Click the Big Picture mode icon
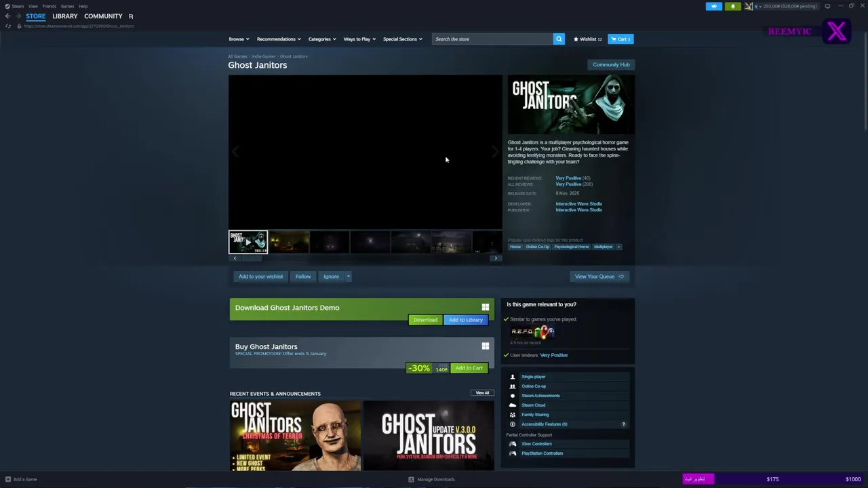The height and width of the screenshot is (488, 868). [827, 6]
